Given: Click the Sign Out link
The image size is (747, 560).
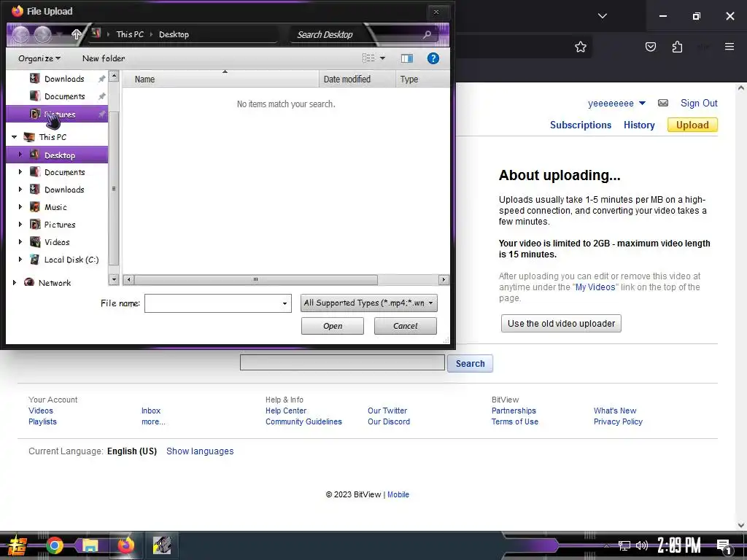Looking at the screenshot, I should [x=699, y=104].
